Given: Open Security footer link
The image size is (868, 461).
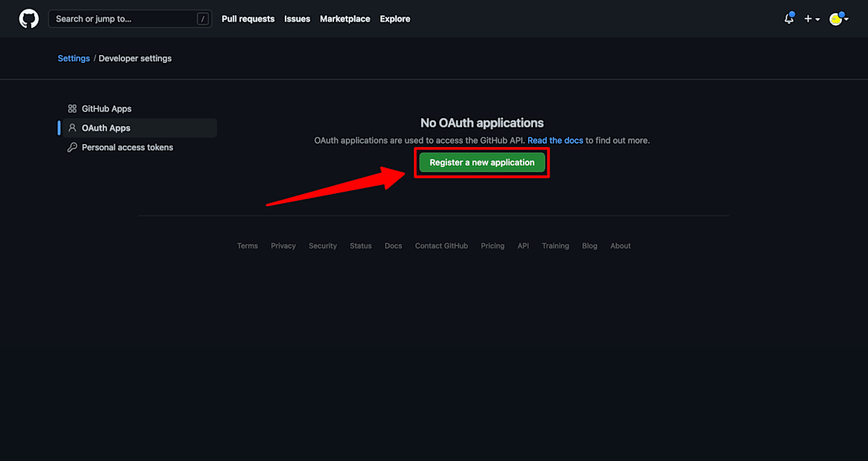Looking at the screenshot, I should click(x=323, y=246).
